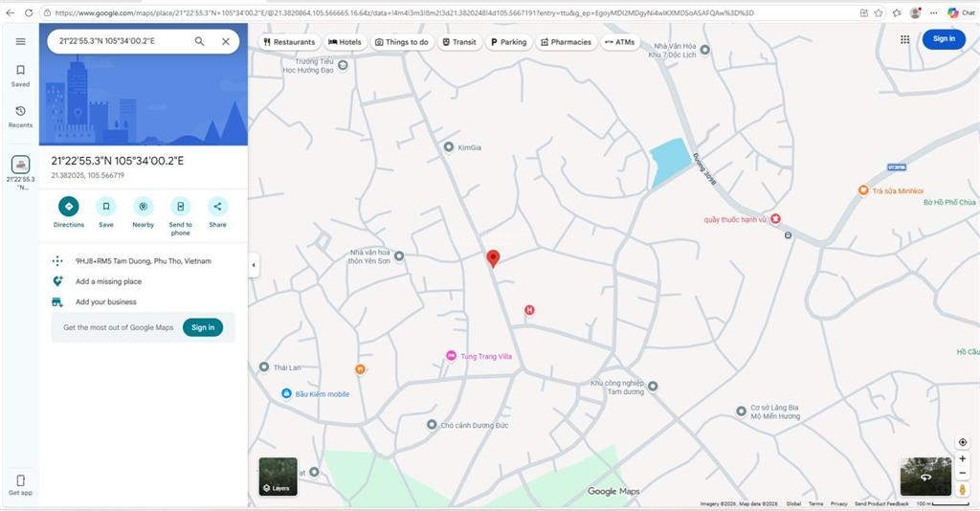Screen dimensions: 980x511
Task: Click Add your business
Action: click(x=105, y=301)
